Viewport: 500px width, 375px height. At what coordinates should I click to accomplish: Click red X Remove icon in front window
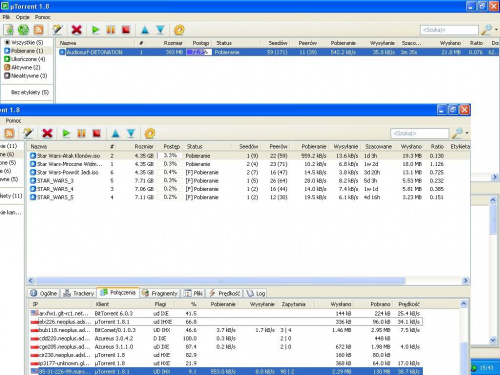47,133
